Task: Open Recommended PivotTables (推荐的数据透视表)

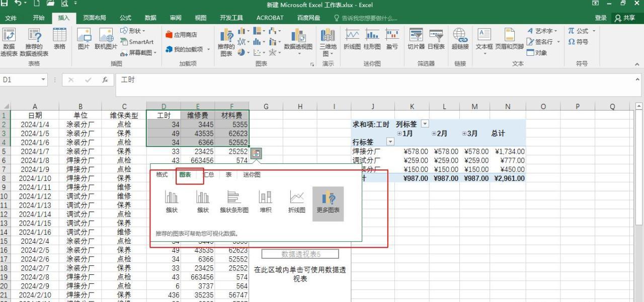Action: (34, 42)
